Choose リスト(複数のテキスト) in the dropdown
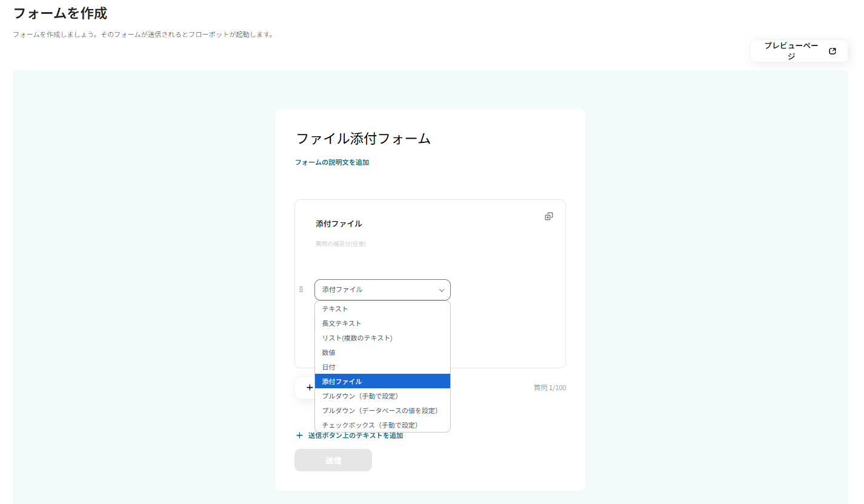This screenshot has height=504, width=864. point(357,337)
